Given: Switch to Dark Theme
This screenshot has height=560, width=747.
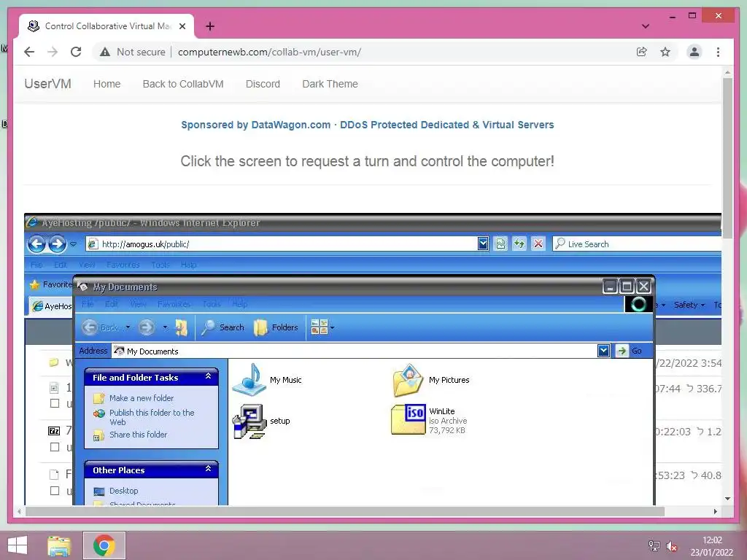Looking at the screenshot, I should coord(330,84).
